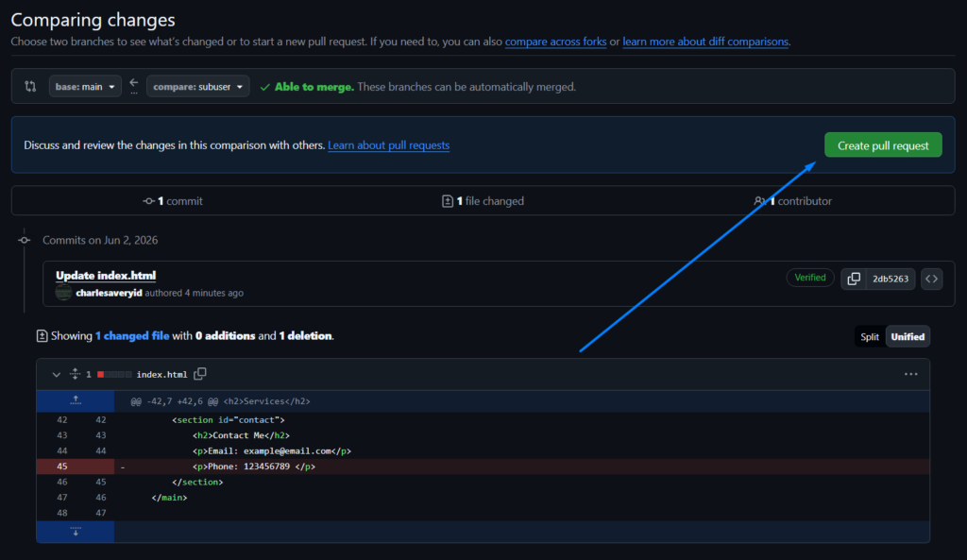This screenshot has height=560, width=967.
Task: Click the index.html file name in the diff header
Action: pos(161,374)
